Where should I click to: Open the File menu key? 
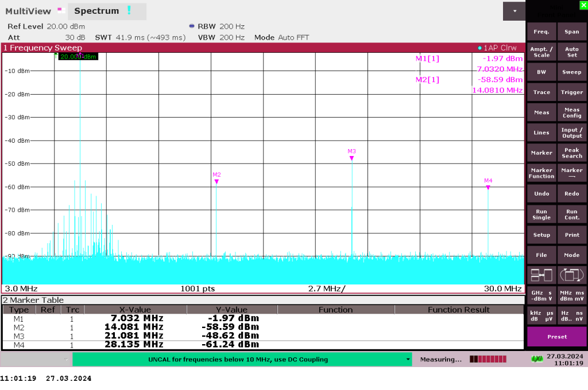(x=541, y=255)
